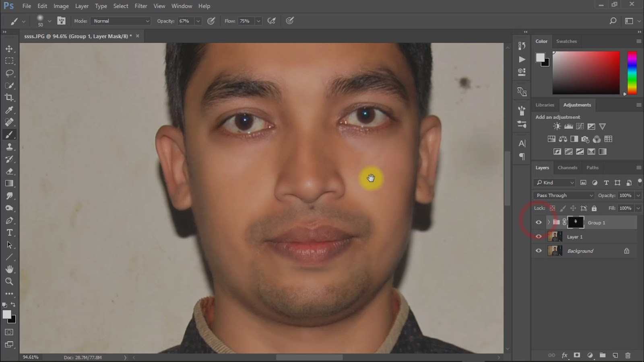This screenshot has height=362, width=644.
Task: Select the Crop tool
Action: [x=9, y=98]
